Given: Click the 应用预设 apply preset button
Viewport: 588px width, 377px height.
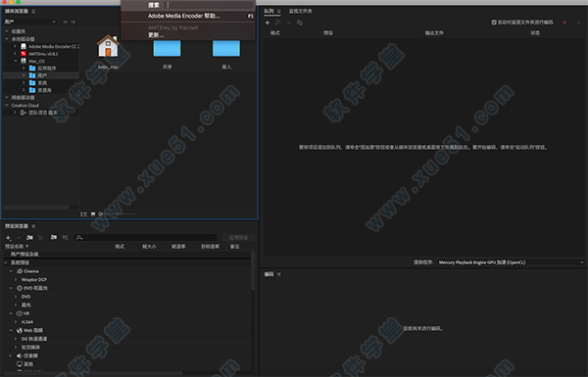Looking at the screenshot, I should tap(238, 238).
